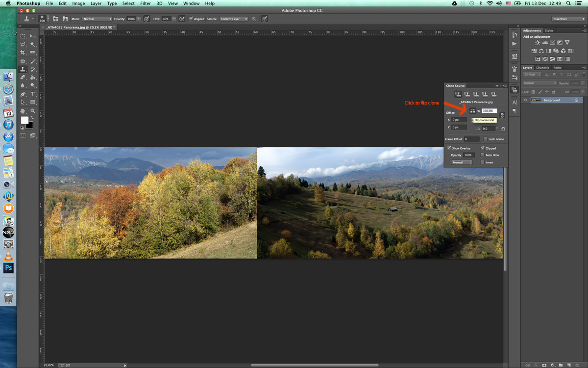Screen dimensions: 588x368
Task: Disable the Aligned checkbox in options bar
Action: [191, 19]
